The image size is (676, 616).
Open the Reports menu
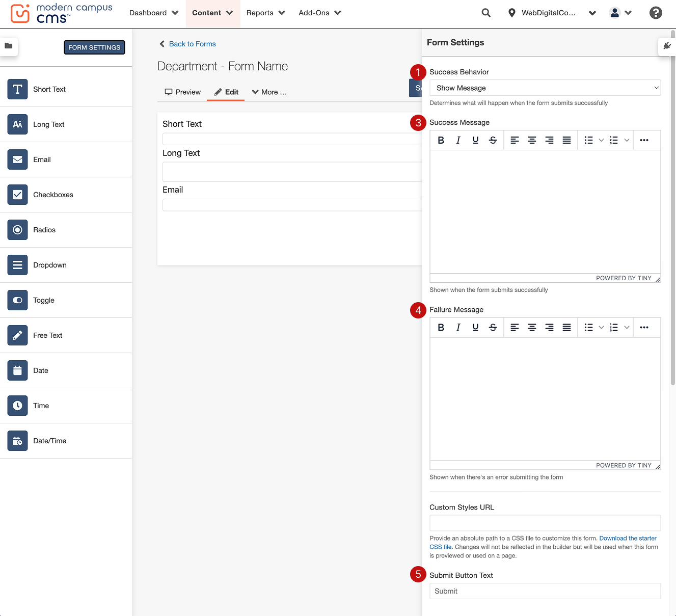coord(265,13)
